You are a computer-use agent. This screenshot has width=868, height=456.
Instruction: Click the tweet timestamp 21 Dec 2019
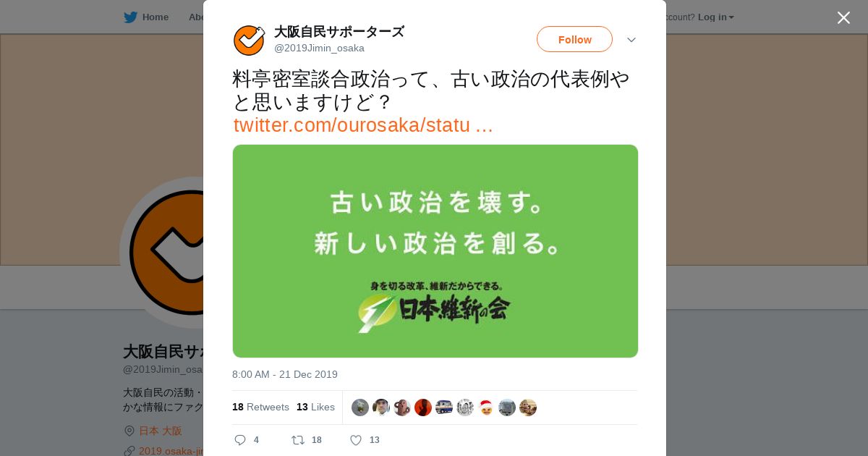[x=285, y=374]
